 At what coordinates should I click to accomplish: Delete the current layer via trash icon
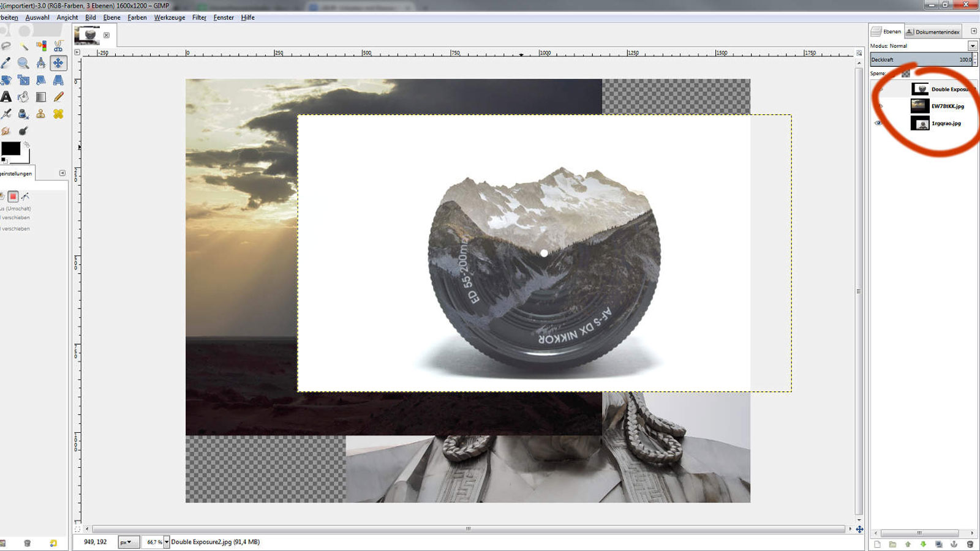click(x=970, y=544)
